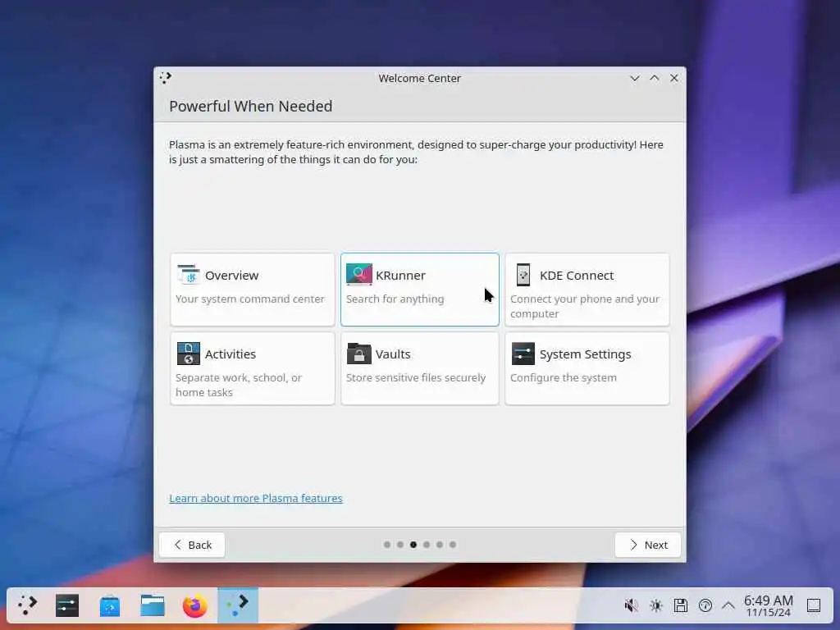Jump to fifth page indicator dot

pos(440,545)
